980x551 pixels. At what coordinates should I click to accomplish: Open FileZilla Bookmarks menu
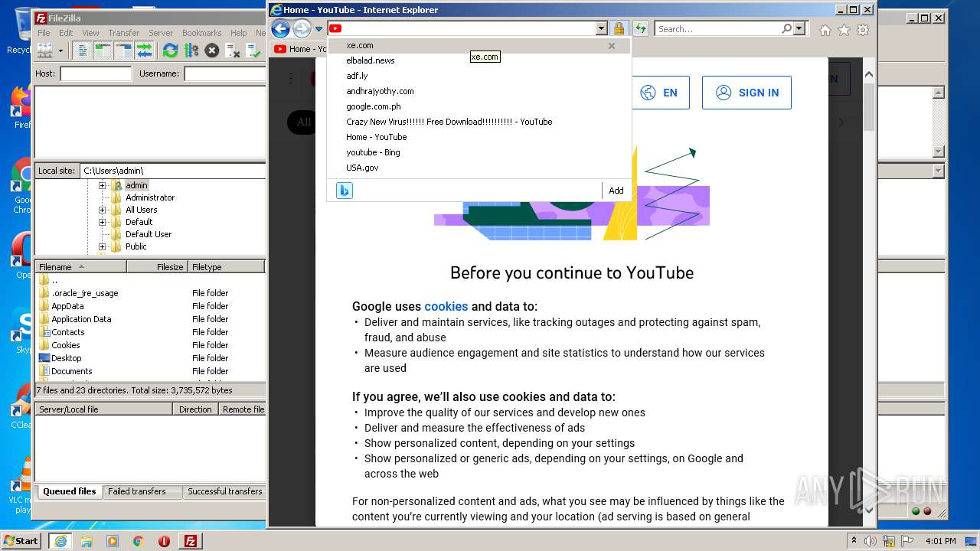pyautogui.click(x=201, y=33)
